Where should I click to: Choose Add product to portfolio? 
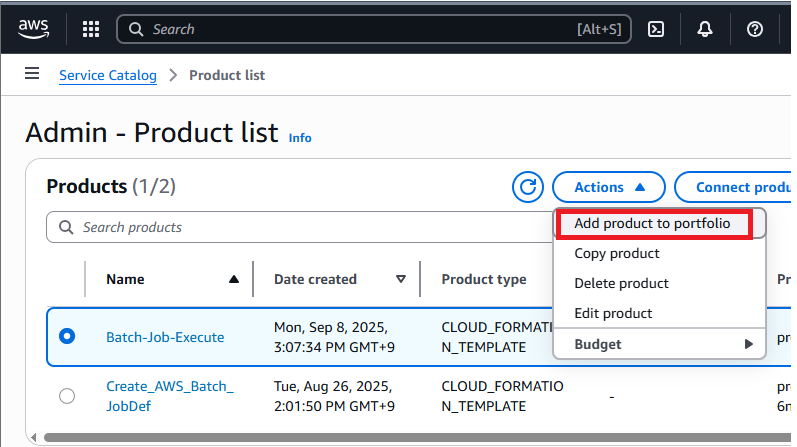pyautogui.click(x=652, y=224)
